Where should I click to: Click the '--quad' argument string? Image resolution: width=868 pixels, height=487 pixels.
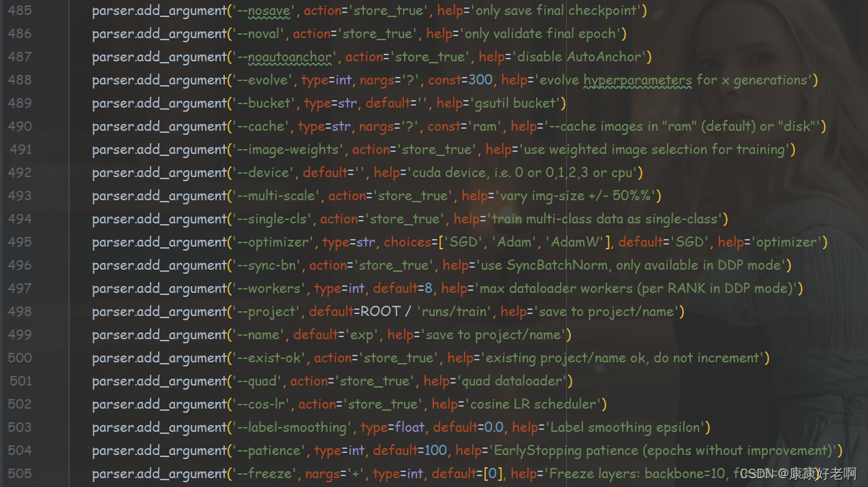click(258, 381)
